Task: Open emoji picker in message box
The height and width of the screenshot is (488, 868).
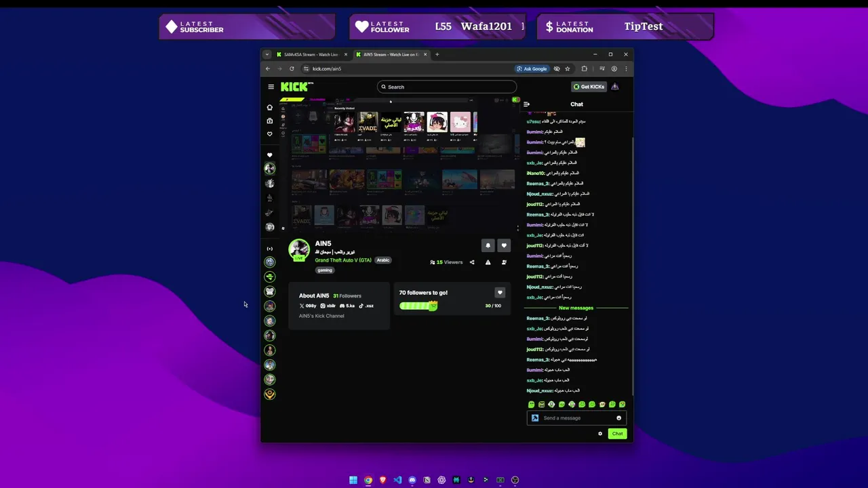Action: point(618,418)
